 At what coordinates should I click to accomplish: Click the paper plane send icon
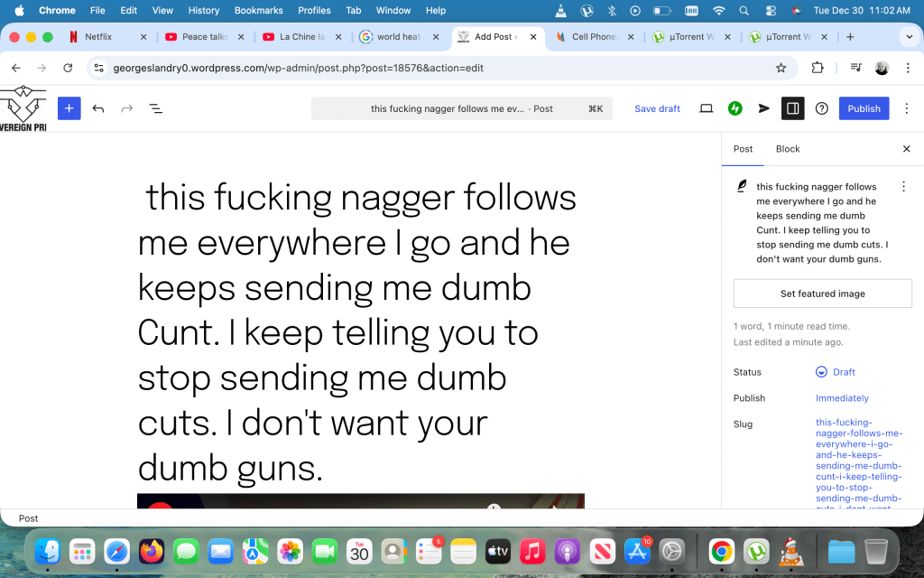click(764, 108)
